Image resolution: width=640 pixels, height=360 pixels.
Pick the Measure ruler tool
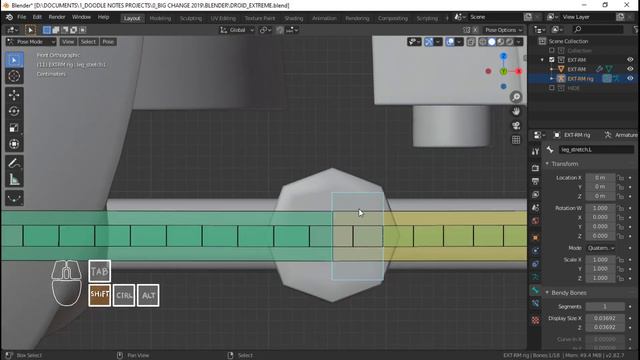tap(14, 179)
